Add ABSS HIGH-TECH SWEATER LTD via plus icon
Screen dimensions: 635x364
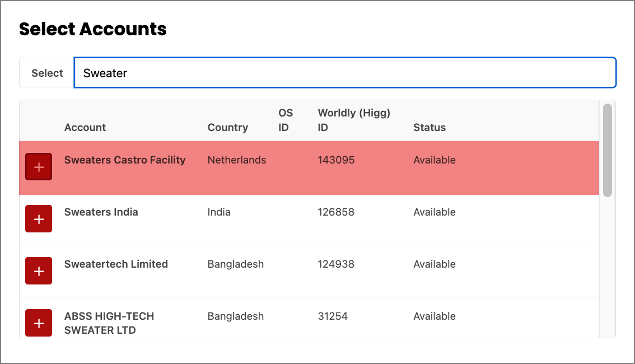[39, 323]
